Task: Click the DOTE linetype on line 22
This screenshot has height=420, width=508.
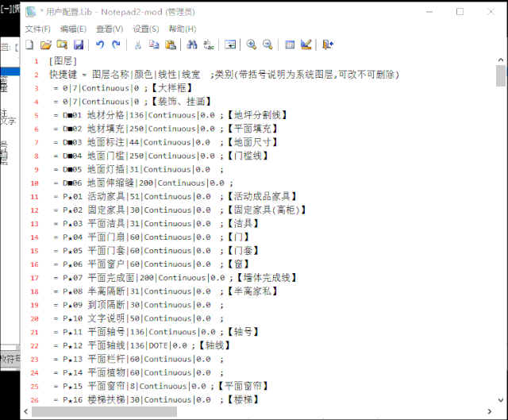Action: [x=158, y=346]
